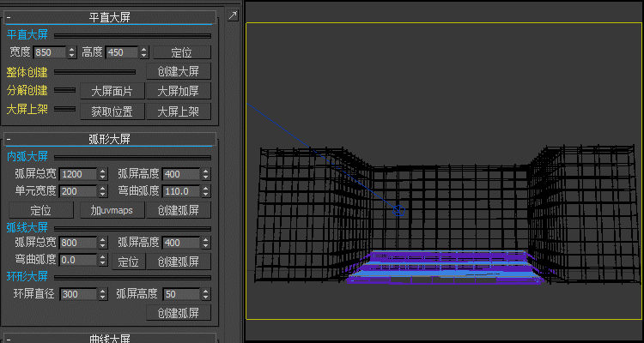
Task: Click the 获取位置 button
Action: pos(112,111)
